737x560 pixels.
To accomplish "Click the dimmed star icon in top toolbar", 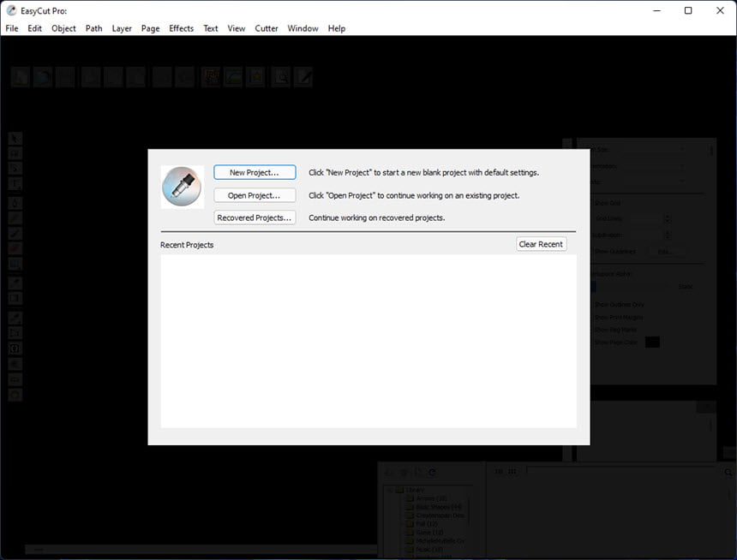I will coord(255,76).
